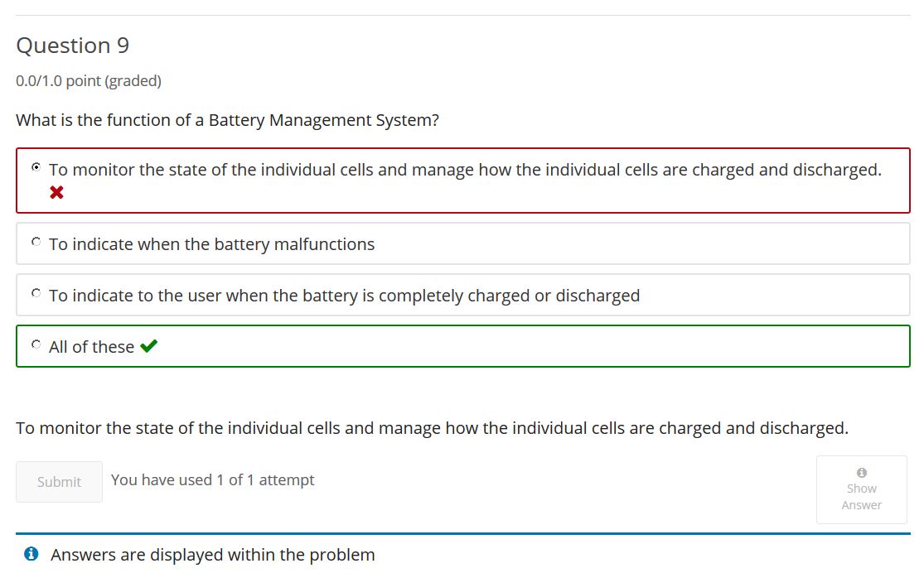Click the blue info icon beside Answers notice

coord(31,554)
